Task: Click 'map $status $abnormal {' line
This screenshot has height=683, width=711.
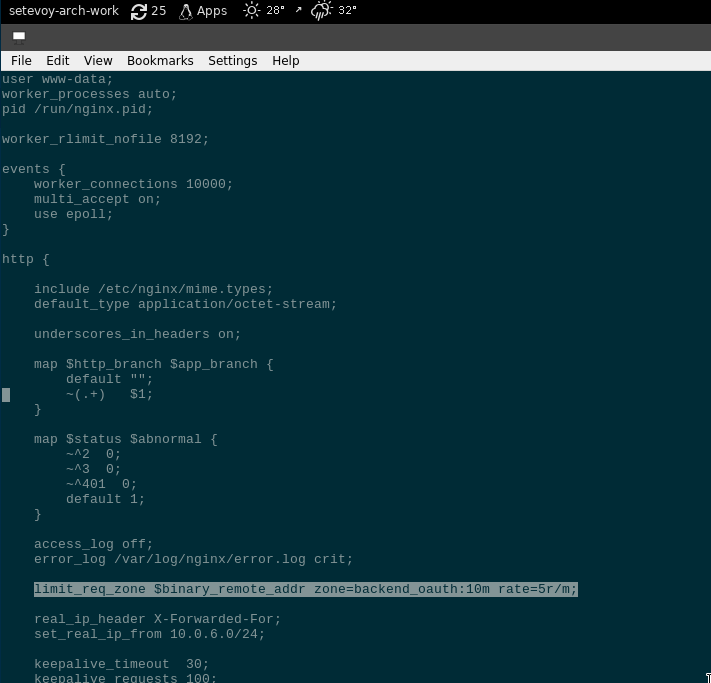Action: [126, 439]
